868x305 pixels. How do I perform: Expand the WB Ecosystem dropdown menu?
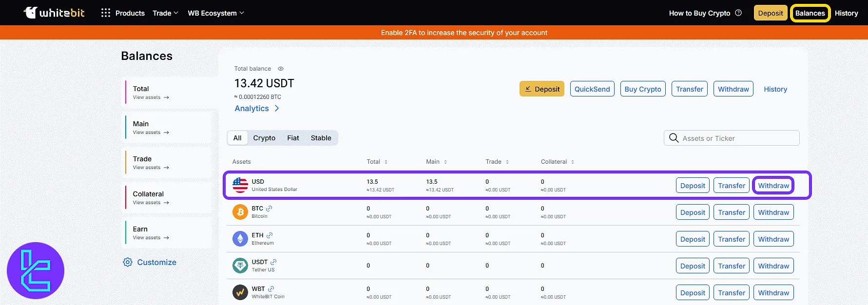click(216, 13)
